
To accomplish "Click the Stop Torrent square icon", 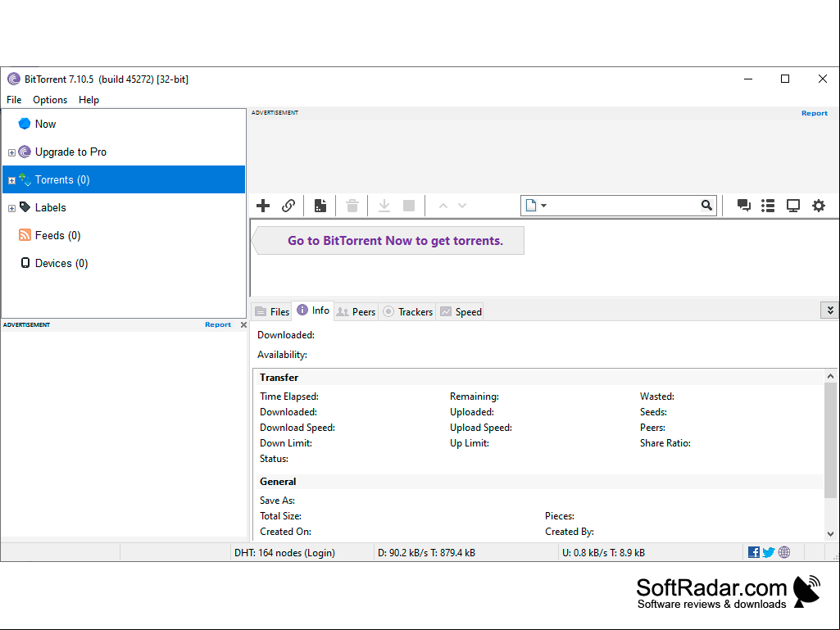I will coord(409,206).
